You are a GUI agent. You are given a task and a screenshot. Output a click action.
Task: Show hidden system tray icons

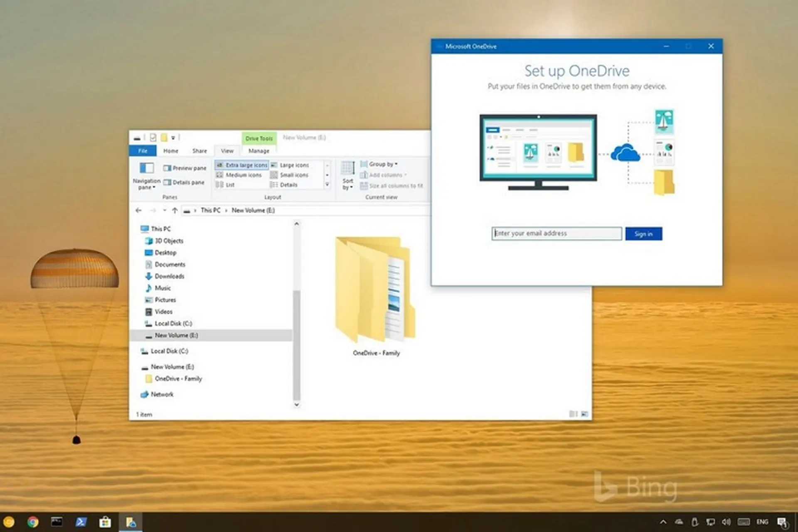tap(663, 522)
